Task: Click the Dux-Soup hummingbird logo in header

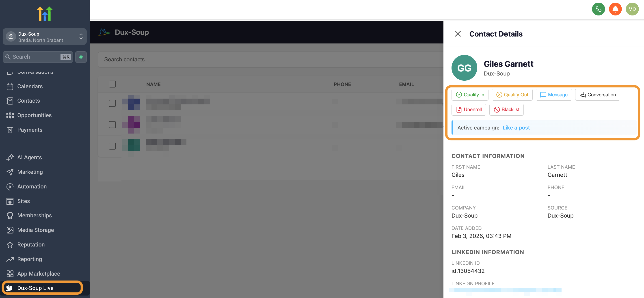Action: coord(104,32)
